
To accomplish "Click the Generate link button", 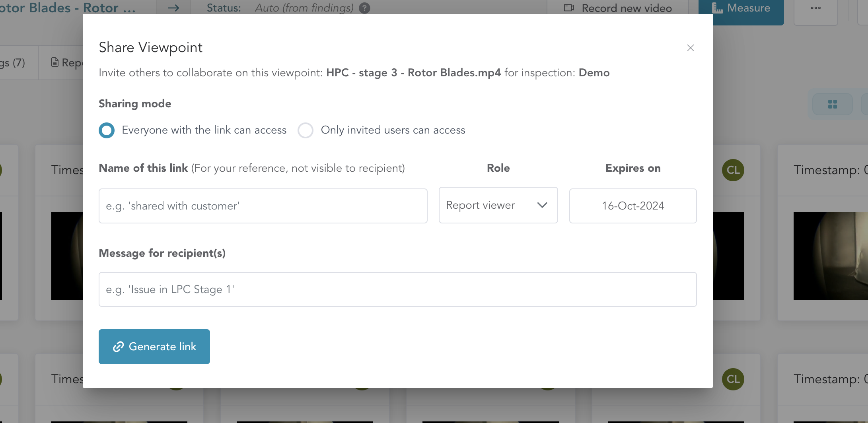I will click(x=154, y=347).
